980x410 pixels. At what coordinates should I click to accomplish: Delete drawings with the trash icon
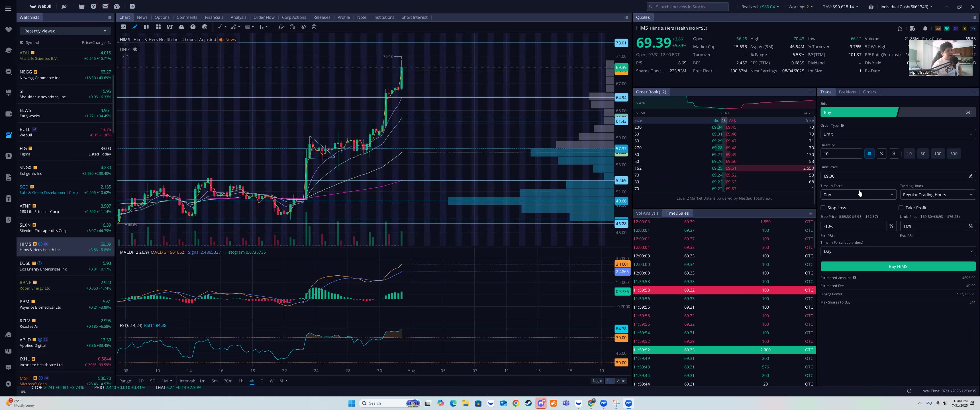point(314,27)
